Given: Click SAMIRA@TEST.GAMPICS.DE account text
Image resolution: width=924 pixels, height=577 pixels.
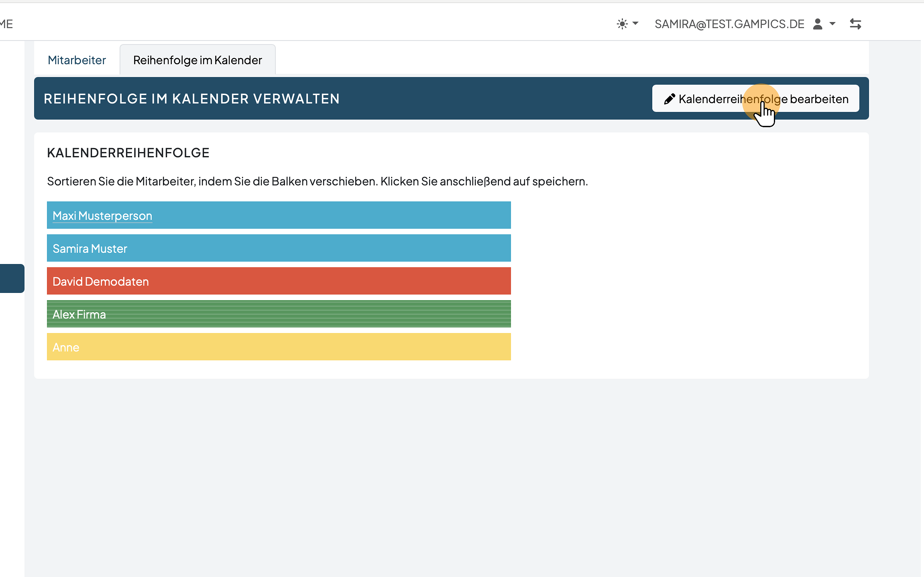Looking at the screenshot, I should (729, 24).
